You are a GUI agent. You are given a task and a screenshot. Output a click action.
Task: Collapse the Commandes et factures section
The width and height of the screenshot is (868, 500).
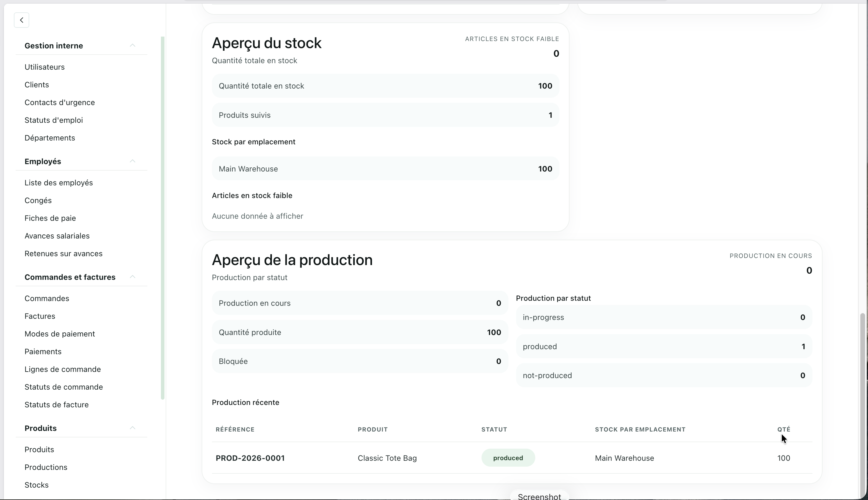tap(133, 277)
